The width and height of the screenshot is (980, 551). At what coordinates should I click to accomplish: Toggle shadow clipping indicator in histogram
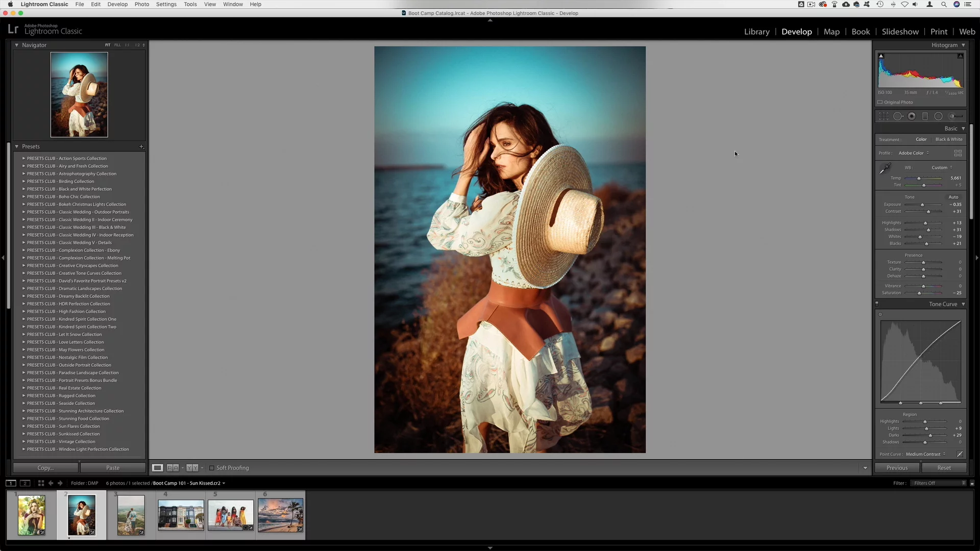click(881, 56)
